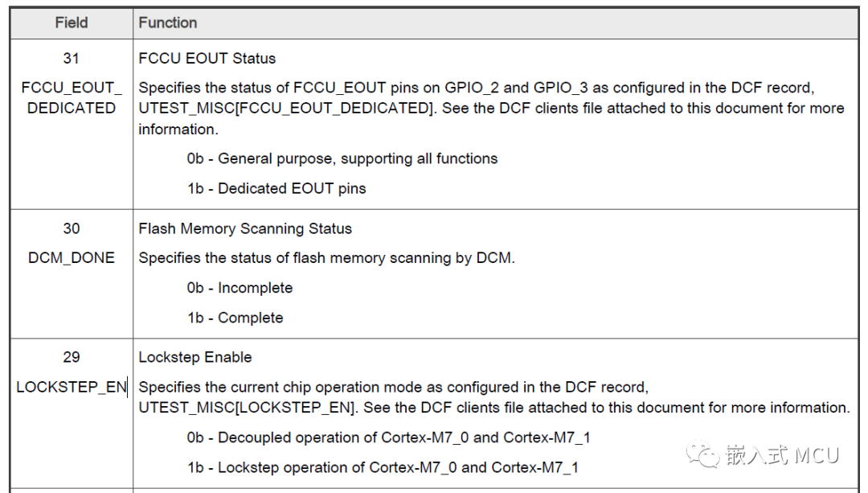Click the "嵌入式 MCU" watermark text

(x=782, y=456)
